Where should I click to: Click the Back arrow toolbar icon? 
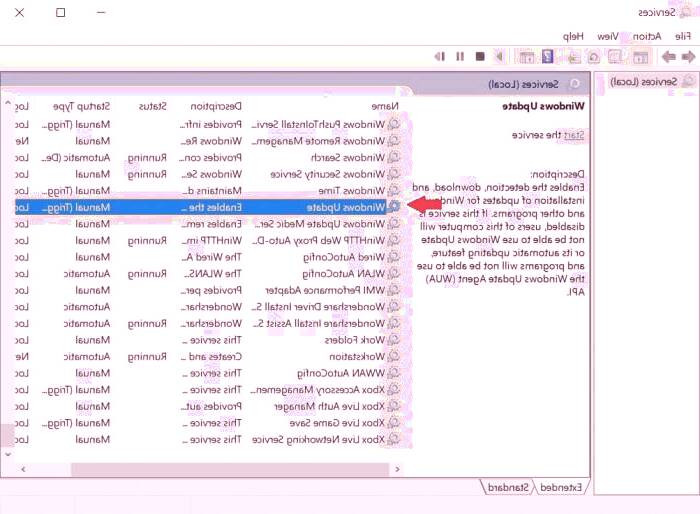pos(688,57)
